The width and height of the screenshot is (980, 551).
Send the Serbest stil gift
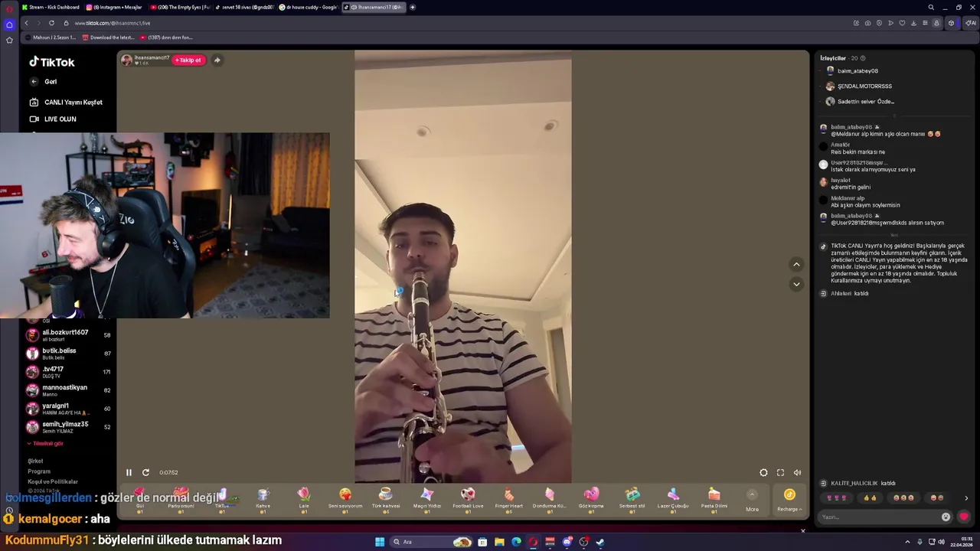point(632,499)
